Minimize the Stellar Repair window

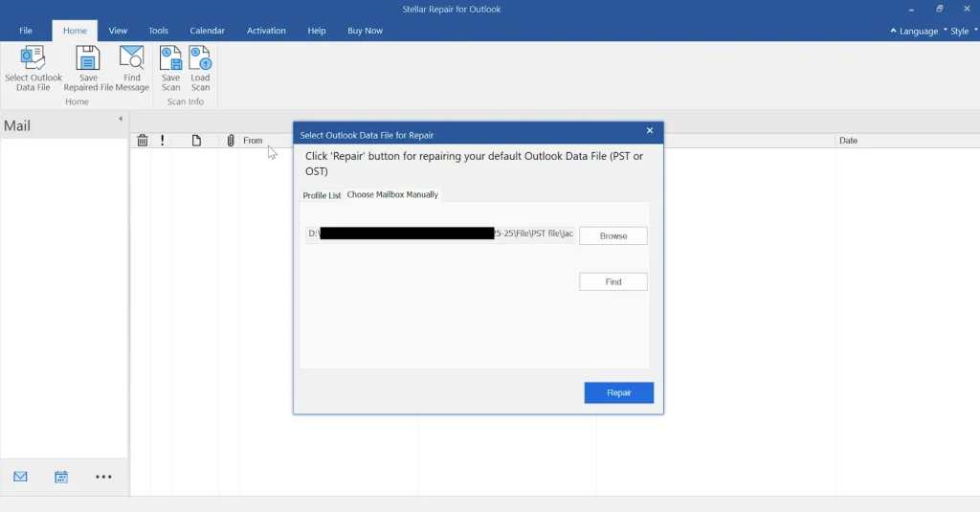911,10
